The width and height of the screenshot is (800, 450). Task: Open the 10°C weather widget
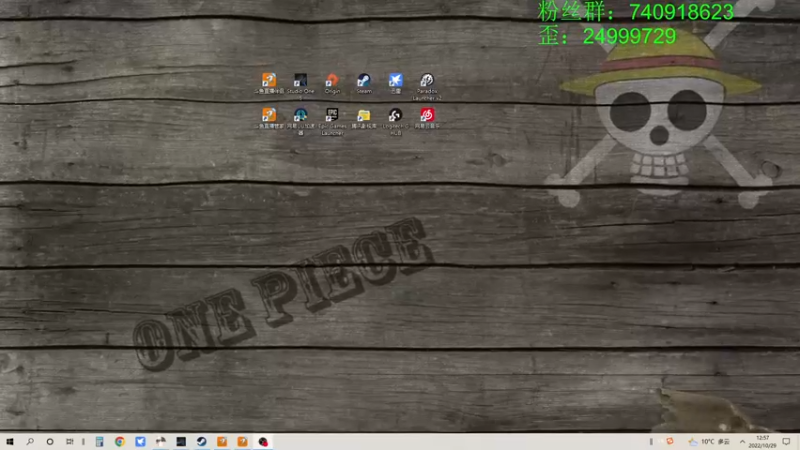point(709,441)
